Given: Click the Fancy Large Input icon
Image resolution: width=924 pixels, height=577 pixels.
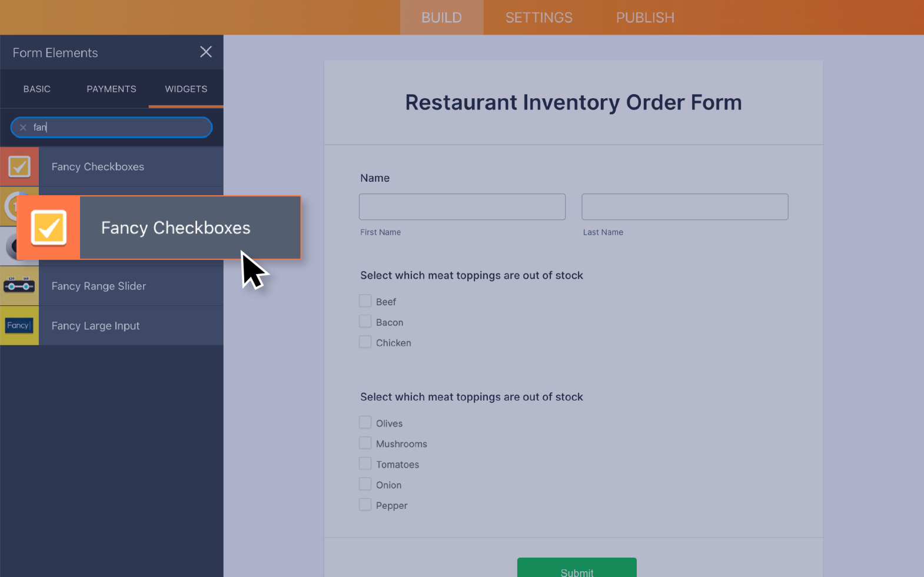Looking at the screenshot, I should pos(19,325).
